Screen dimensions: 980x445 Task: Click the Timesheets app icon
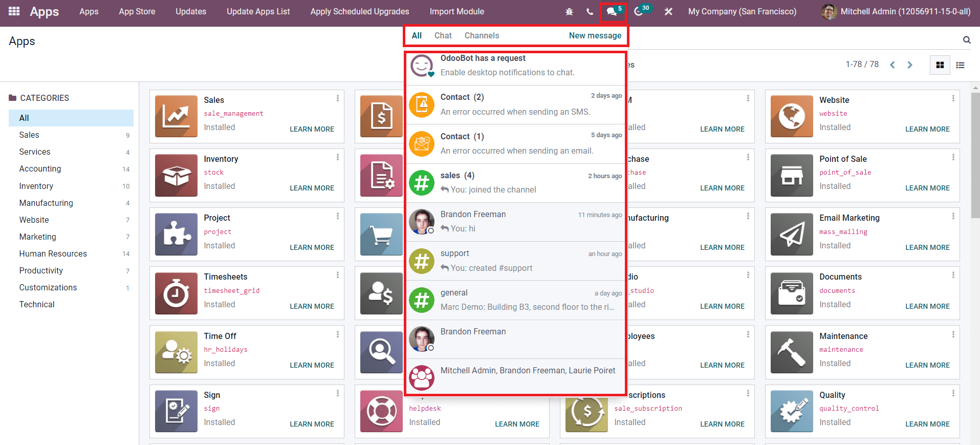coord(176,293)
